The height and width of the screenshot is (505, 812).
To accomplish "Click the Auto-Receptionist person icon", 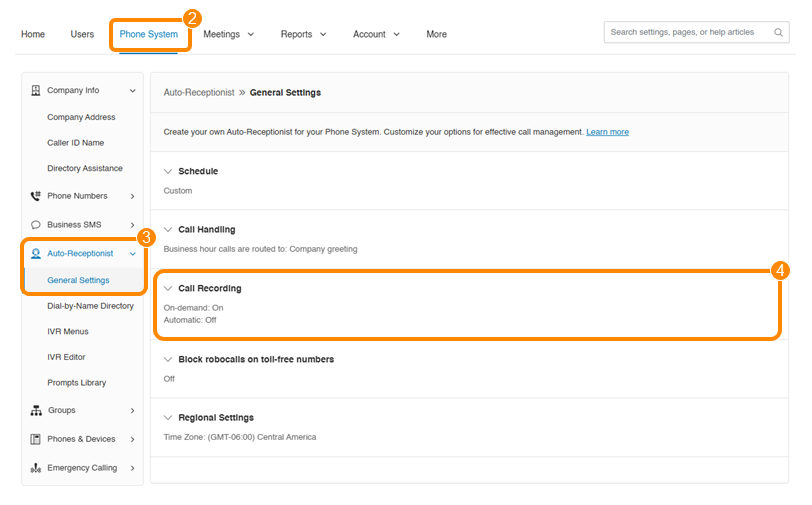I will (36, 254).
